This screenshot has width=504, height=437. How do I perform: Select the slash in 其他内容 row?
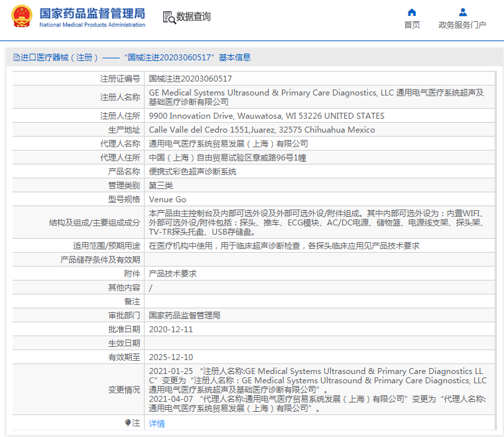(151, 288)
